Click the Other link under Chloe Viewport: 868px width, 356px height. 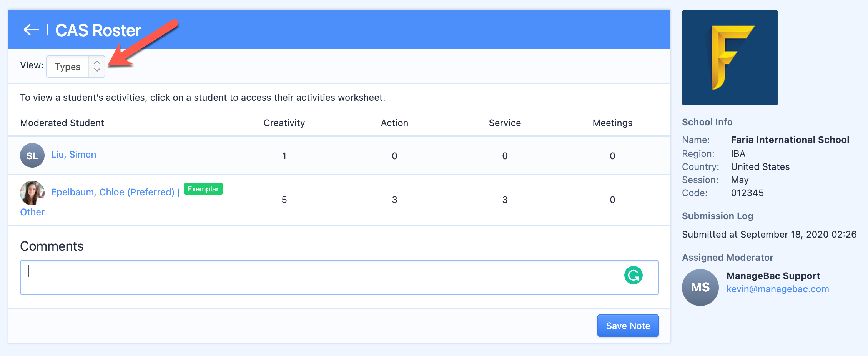[32, 212]
